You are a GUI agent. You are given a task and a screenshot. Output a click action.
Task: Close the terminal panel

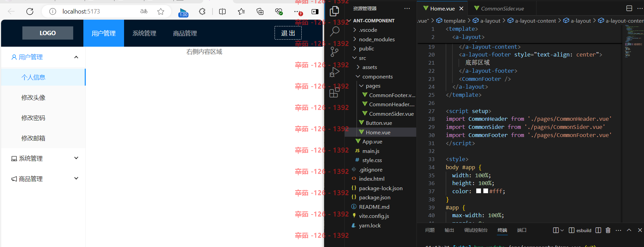pyautogui.click(x=640, y=230)
